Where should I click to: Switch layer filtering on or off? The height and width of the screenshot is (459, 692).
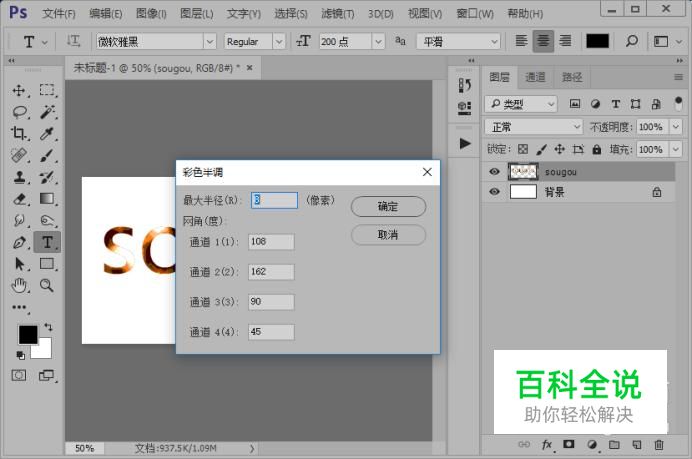pos(678,104)
